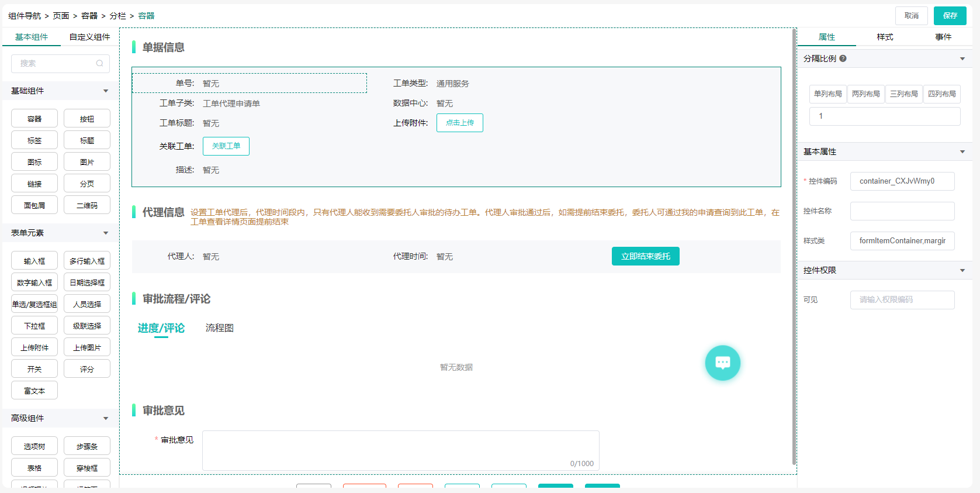Open the 样式 tab
The height and width of the screenshot is (493, 980).
pos(885,37)
